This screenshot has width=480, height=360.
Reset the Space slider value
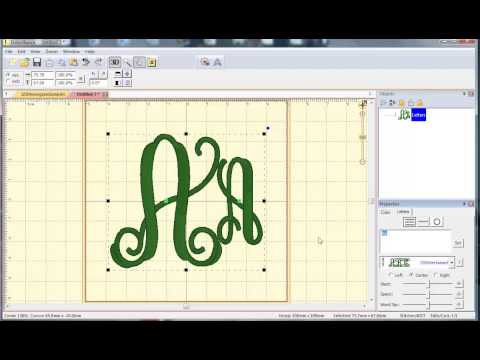point(459,294)
